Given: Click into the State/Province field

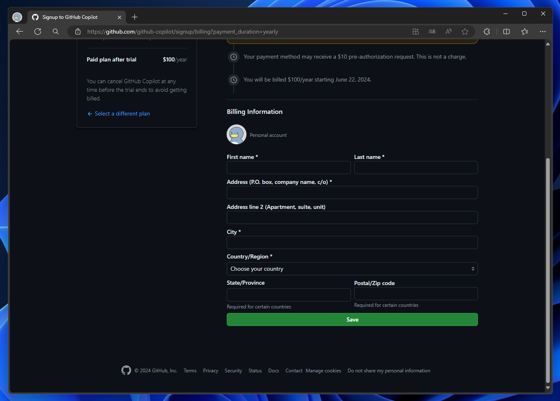Looking at the screenshot, I should point(289,295).
